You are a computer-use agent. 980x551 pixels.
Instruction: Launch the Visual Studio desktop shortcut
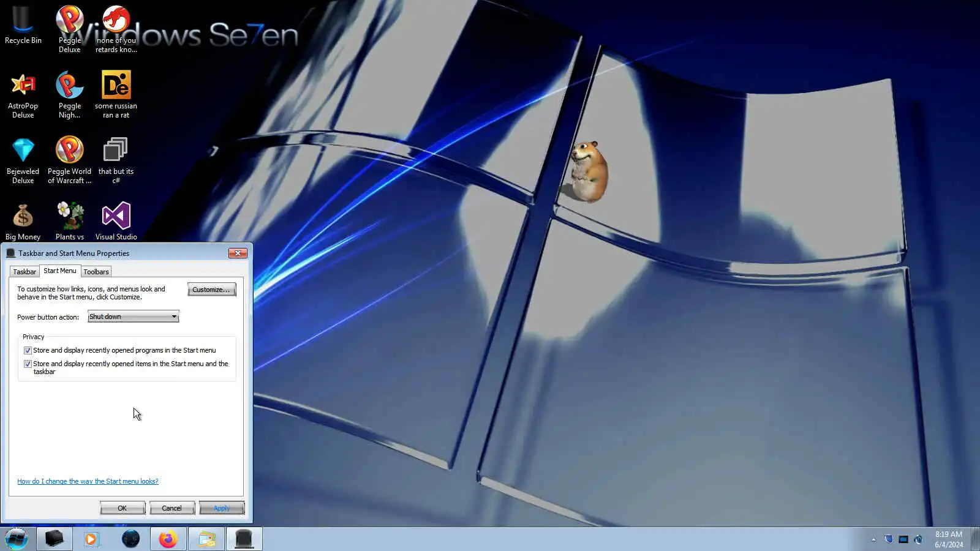(116, 222)
